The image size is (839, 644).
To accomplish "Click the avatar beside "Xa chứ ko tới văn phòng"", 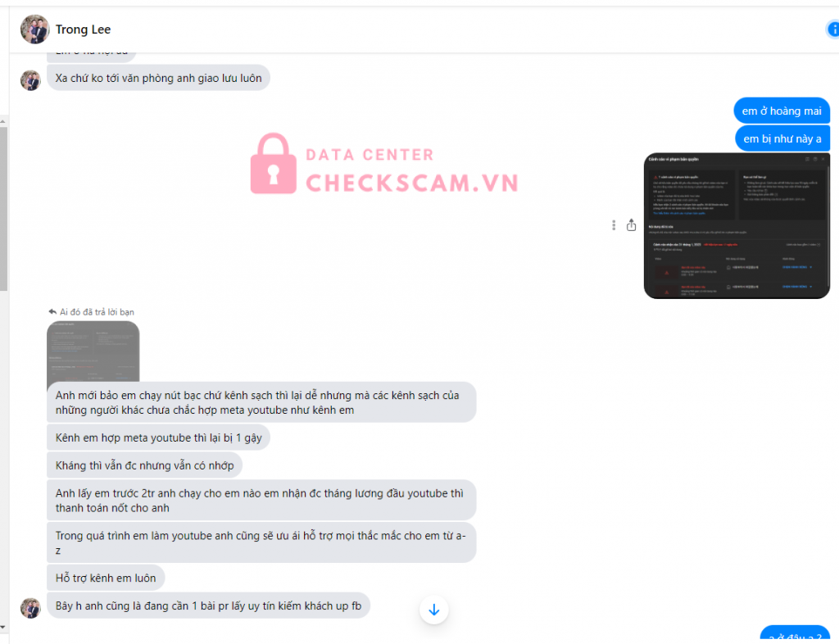I will tap(30, 80).
